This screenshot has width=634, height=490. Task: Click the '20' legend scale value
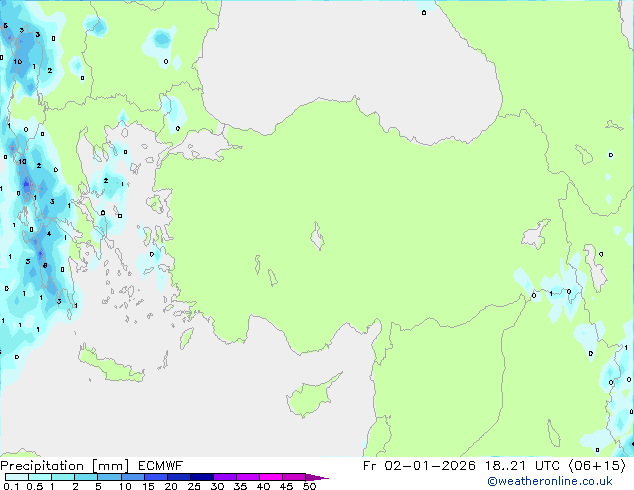click(171, 486)
